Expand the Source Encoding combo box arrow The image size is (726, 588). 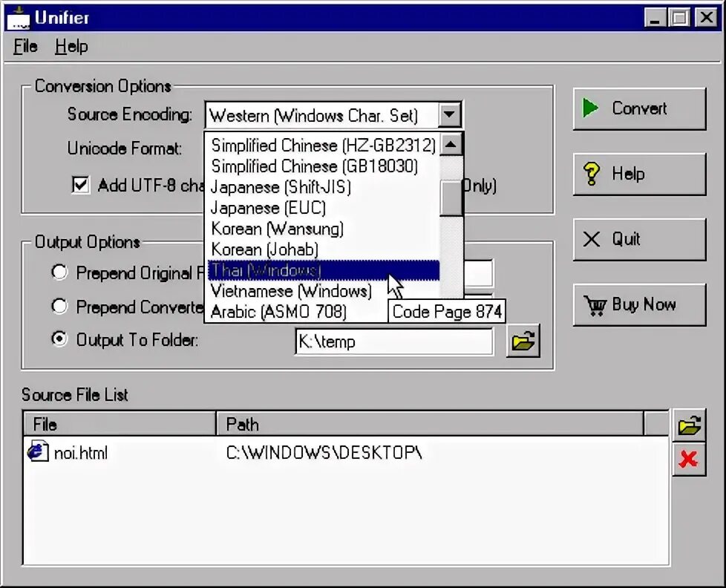[x=450, y=114]
